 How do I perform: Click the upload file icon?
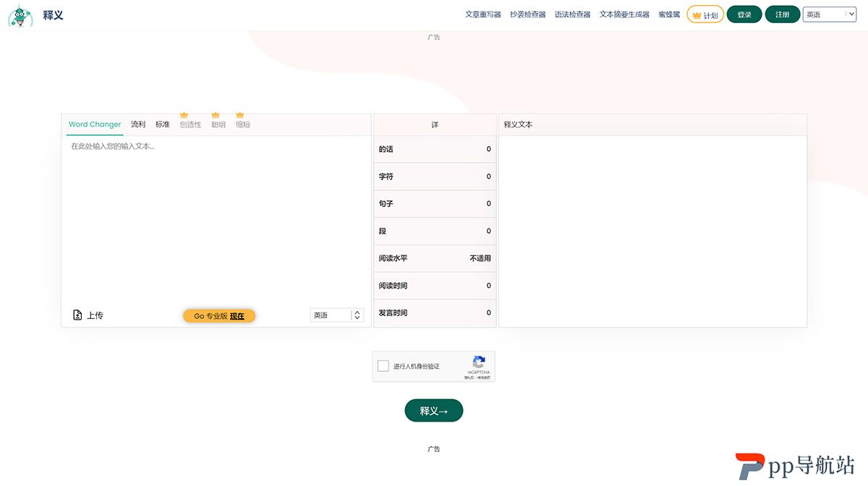[77, 315]
